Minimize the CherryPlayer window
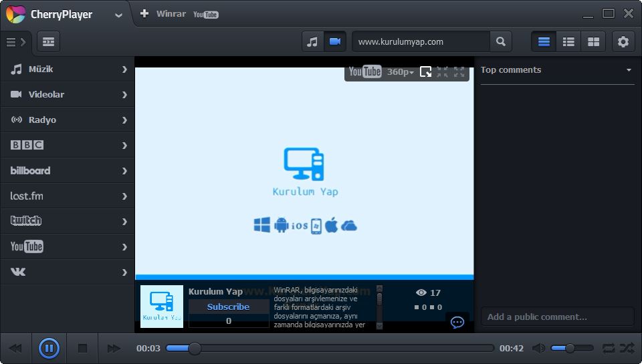This screenshot has width=642, height=364. pyautogui.click(x=588, y=16)
